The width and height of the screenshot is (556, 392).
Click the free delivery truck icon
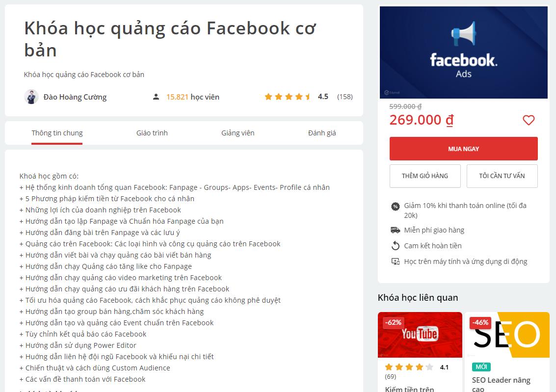point(395,230)
